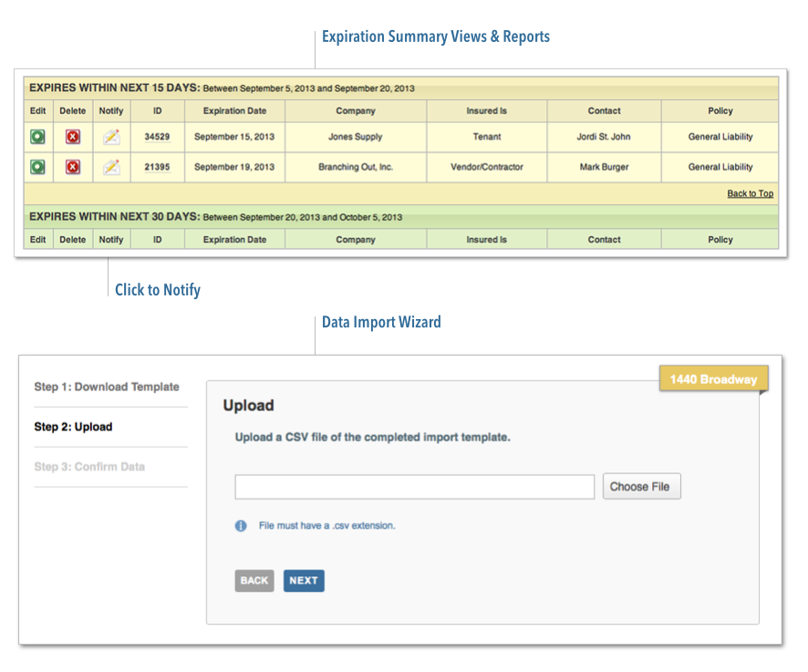Viewport: 808px width, 672px height.
Task: Click the gray BACK button
Action: click(254, 581)
